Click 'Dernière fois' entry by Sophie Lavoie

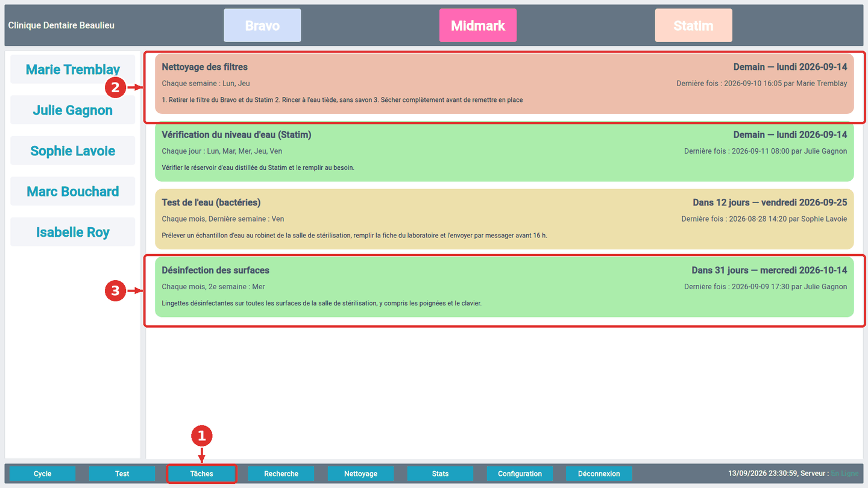click(x=764, y=219)
